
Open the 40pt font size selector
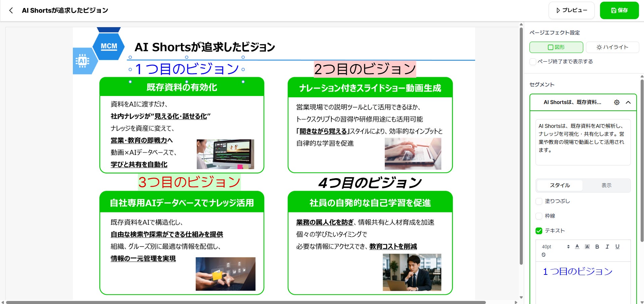(x=555, y=247)
